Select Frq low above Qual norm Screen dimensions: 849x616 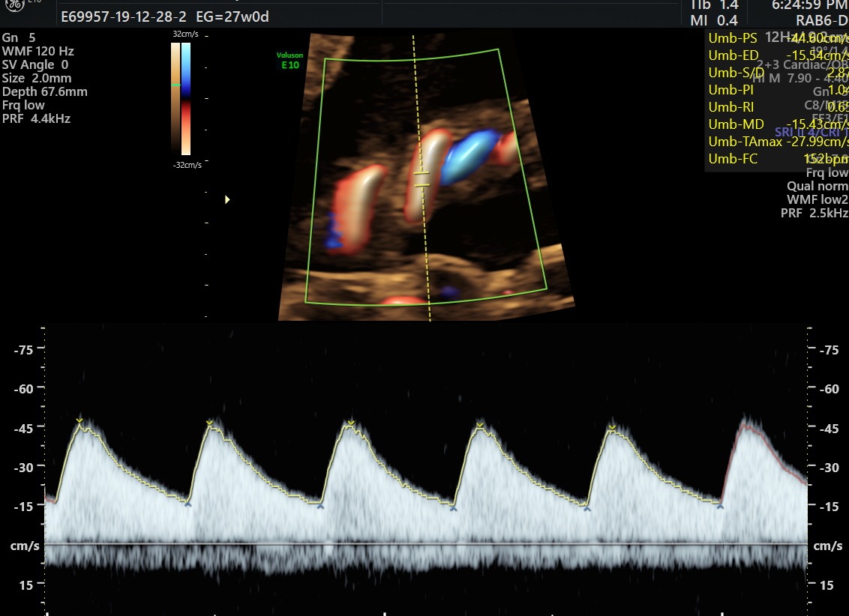click(827, 173)
